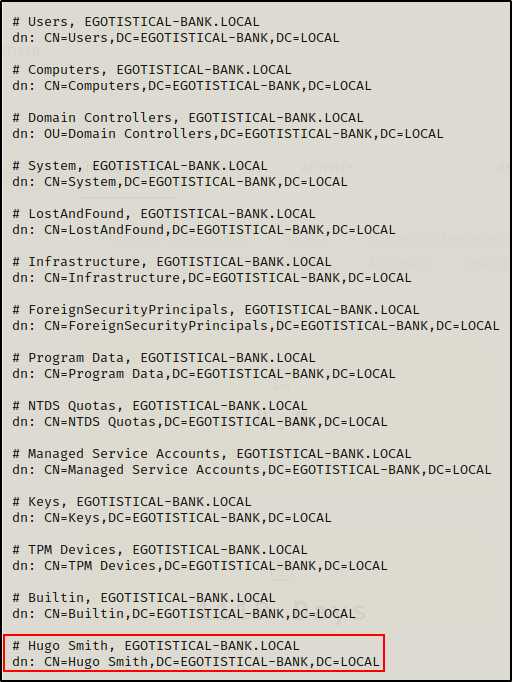Click the # Domain Controllers comment line

point(188,118)
